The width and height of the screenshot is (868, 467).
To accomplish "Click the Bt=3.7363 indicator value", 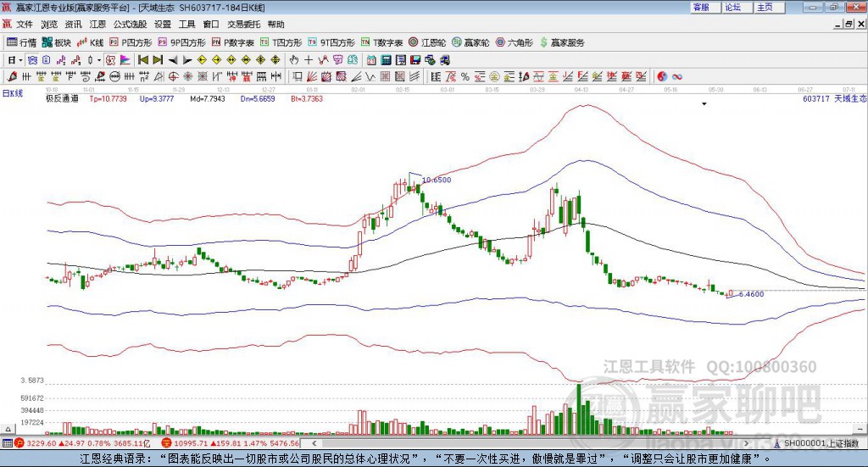I will [x=307, y=98].
